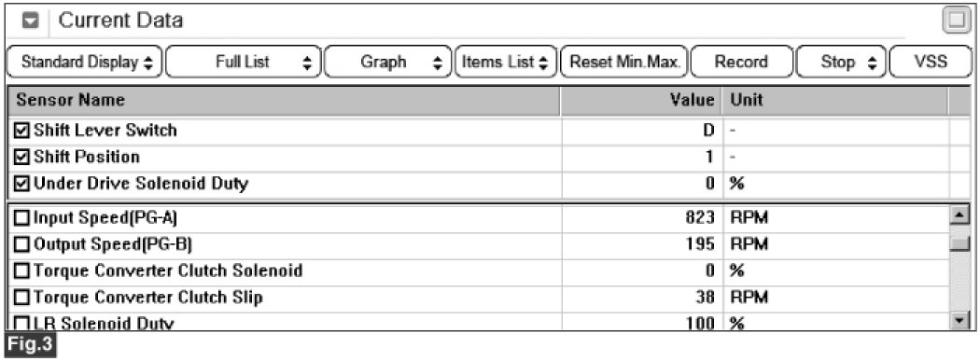Screen dimensions: 980x361
Task: Check Torque Converter Clutch Slip checkbox
Action: pyautogui.click(x=21, y=298)
